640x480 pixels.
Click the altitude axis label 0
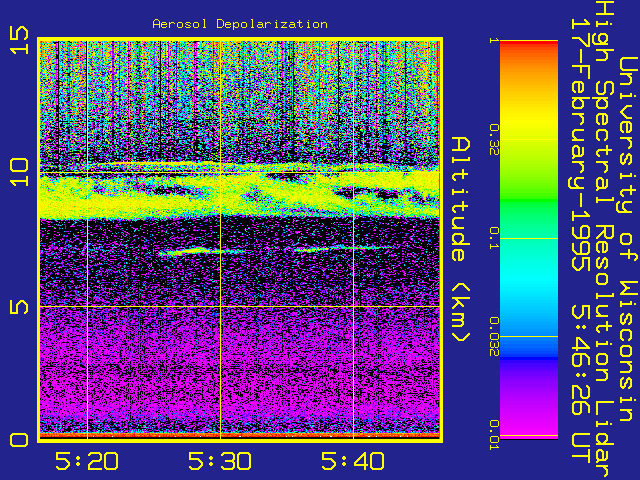coord(20,440)
